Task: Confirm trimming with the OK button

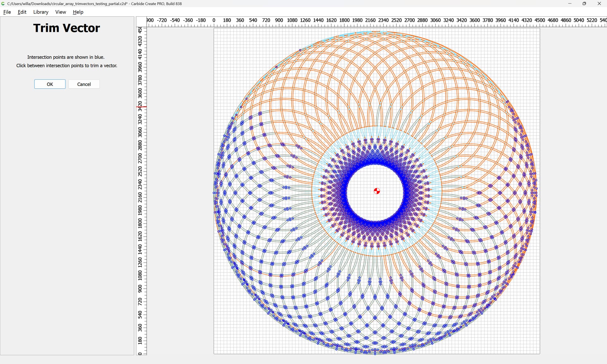Action: pyautogui.click(x=50, y=84)
